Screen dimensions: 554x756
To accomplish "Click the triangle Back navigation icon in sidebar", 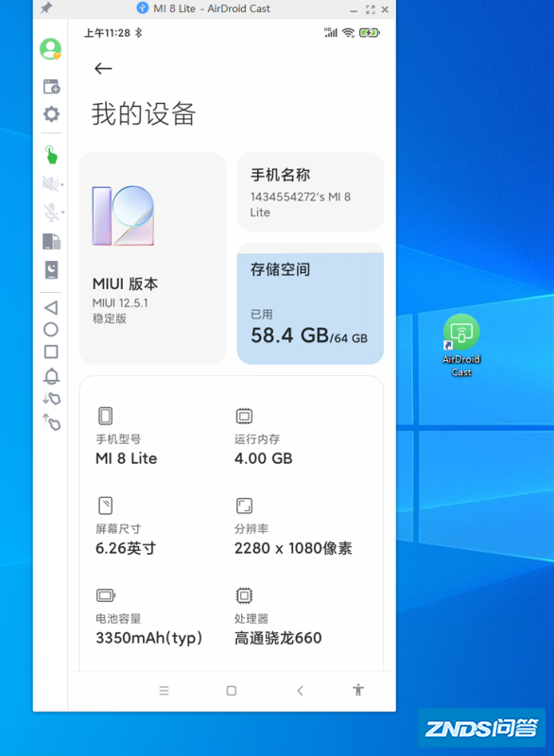I will click(51, 308).
